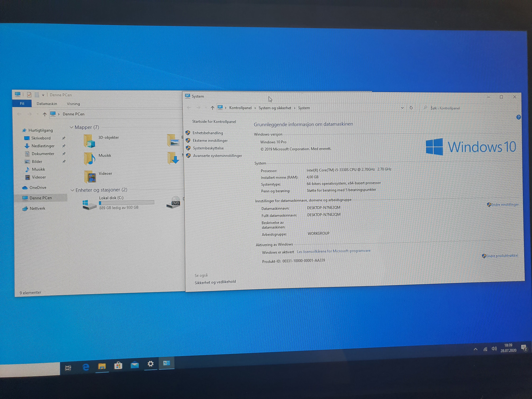532x399 pixels.
Task: Click Denne PCen breadcrumb in explorer address bar
Action: pos(73,114)
